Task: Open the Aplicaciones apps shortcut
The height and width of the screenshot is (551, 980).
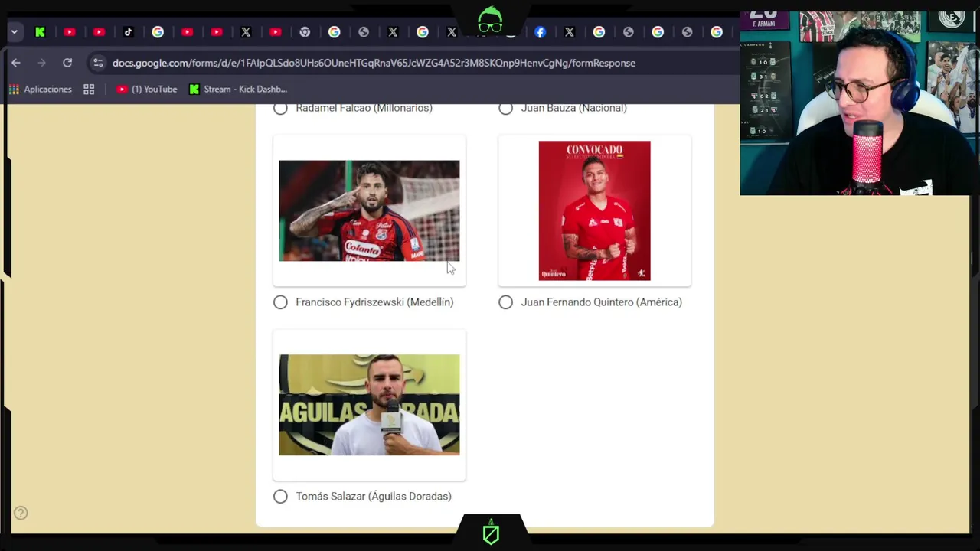Action: click(x=41, y=90)
